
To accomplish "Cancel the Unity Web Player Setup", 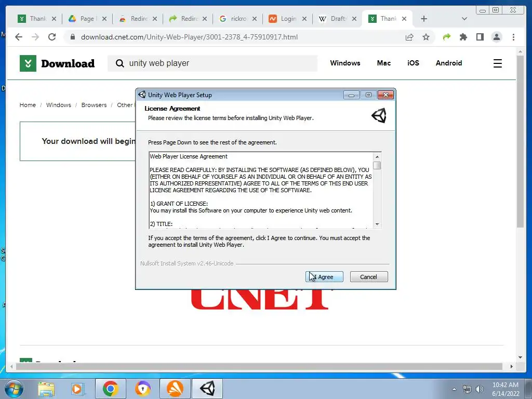I will click(369, 277).
